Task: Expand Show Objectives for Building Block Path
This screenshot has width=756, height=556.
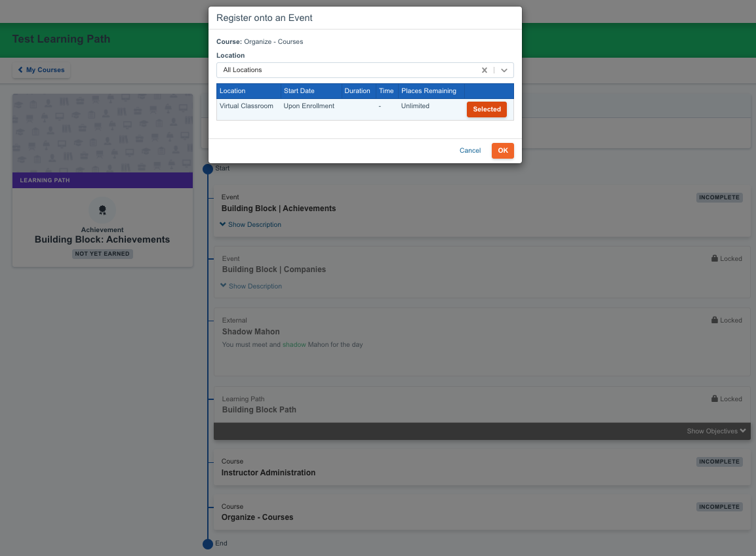Action: point(715,431)
